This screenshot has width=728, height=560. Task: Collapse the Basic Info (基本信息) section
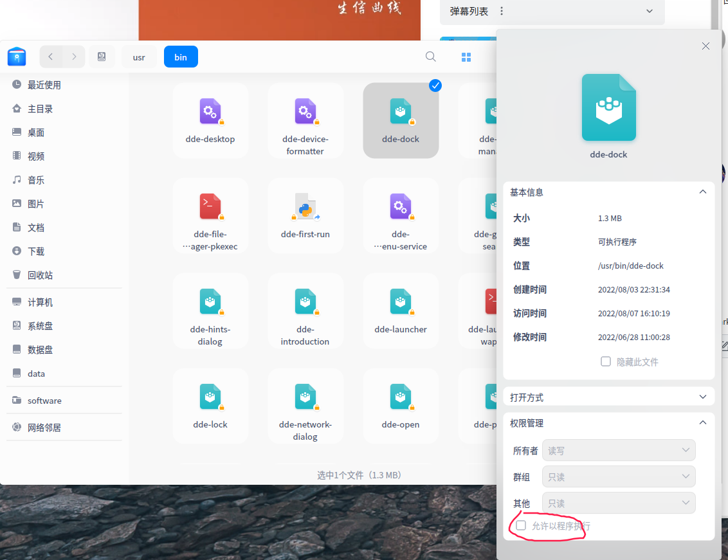702,192
